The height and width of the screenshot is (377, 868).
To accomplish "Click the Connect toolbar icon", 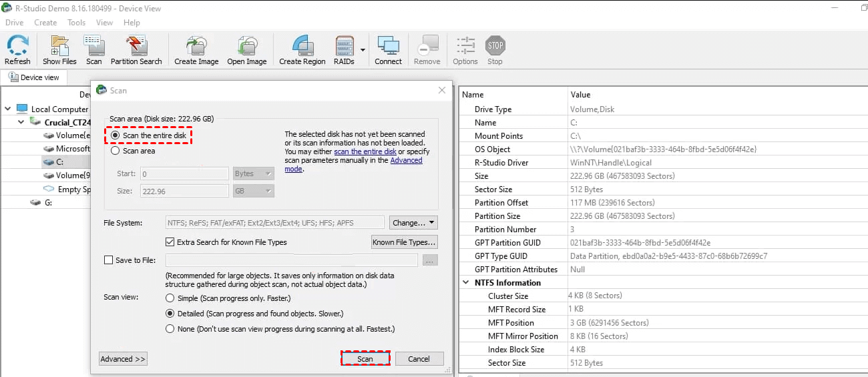I will point(388,50).
